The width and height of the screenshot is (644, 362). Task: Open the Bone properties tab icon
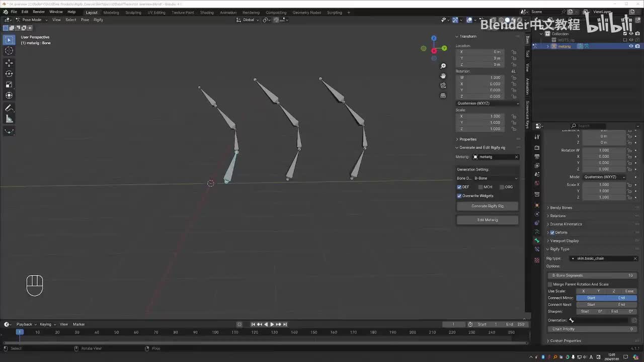pyautogui.click(x=537, y=241)
